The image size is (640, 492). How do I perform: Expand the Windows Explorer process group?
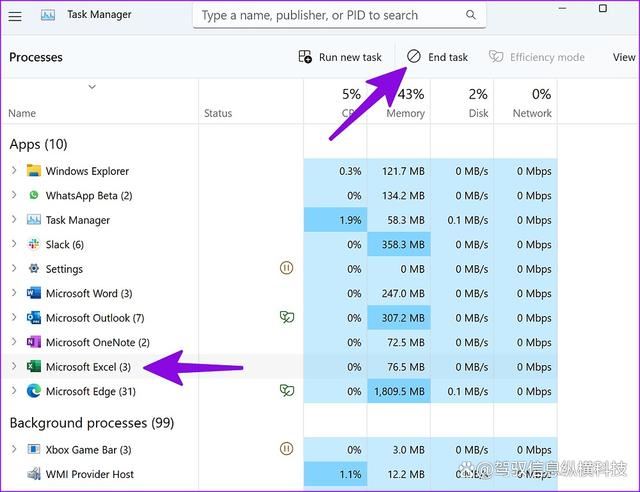click(14, 170)
